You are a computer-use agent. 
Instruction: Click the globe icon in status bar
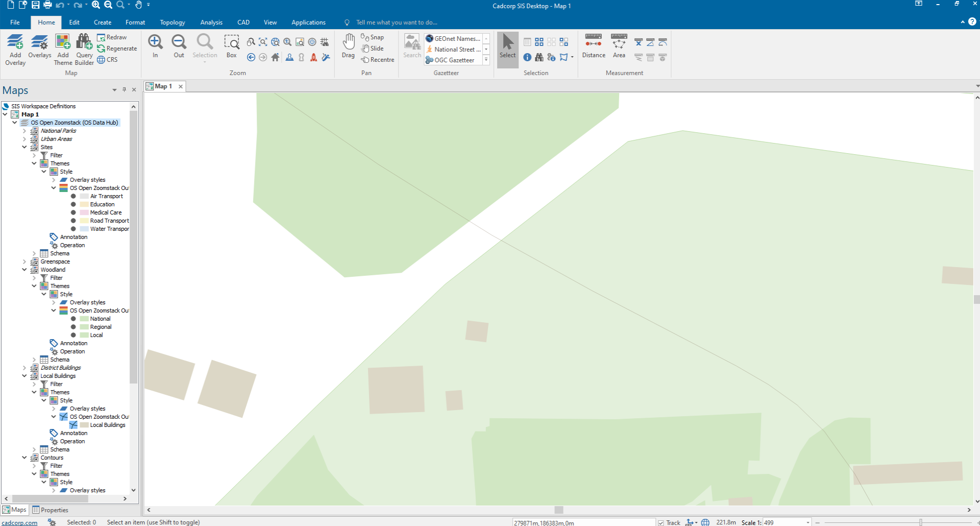tap(705, 522)
